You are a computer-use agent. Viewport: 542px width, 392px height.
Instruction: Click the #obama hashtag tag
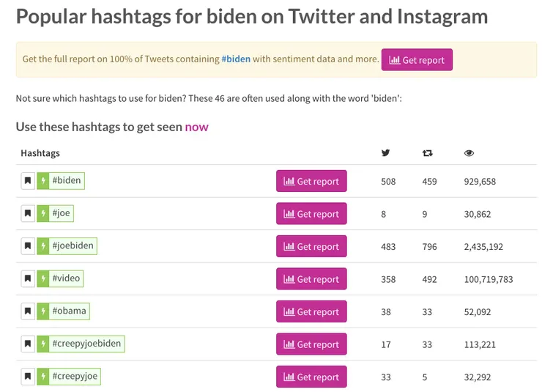tap(69, 311)
